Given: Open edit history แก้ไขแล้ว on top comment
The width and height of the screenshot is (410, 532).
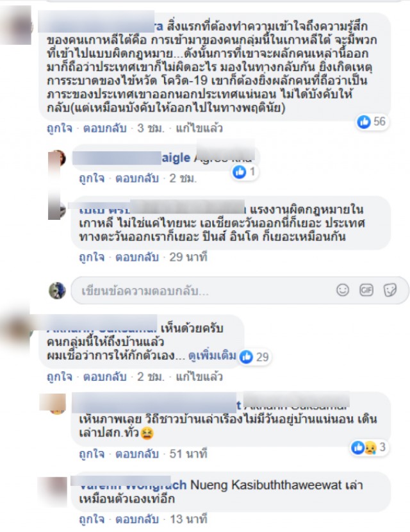Looking at the screenshot, I should tap(199, 128).
